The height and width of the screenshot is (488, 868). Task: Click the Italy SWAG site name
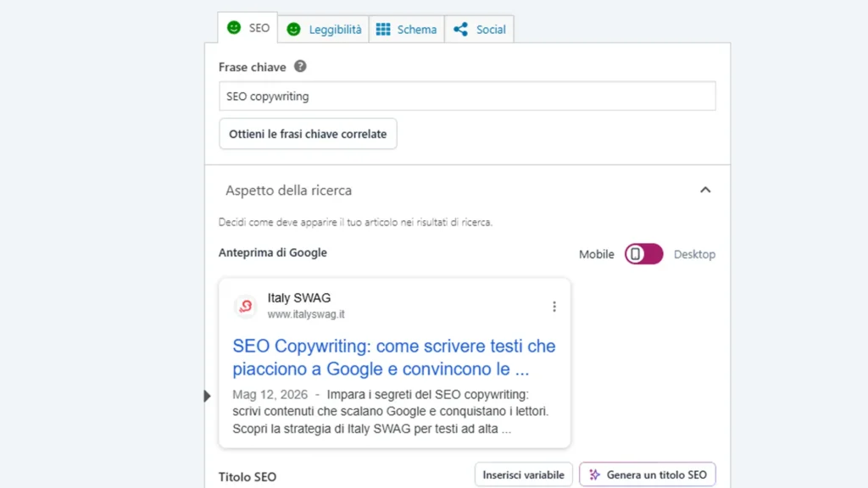(x=299, y=297)
